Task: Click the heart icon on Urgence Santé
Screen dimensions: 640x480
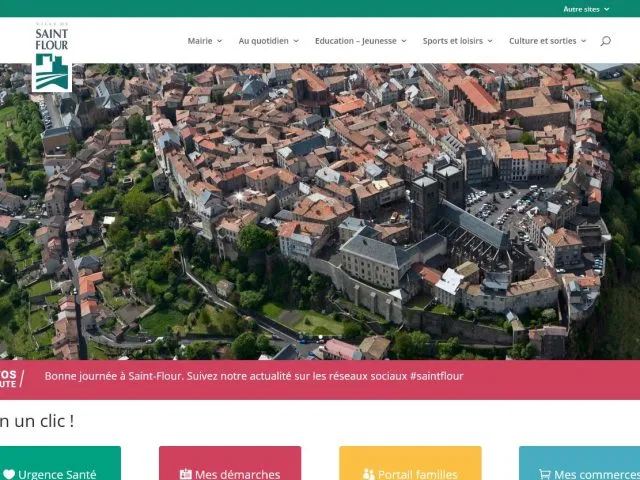Action: pyautogui.click(x=9, y=474)
